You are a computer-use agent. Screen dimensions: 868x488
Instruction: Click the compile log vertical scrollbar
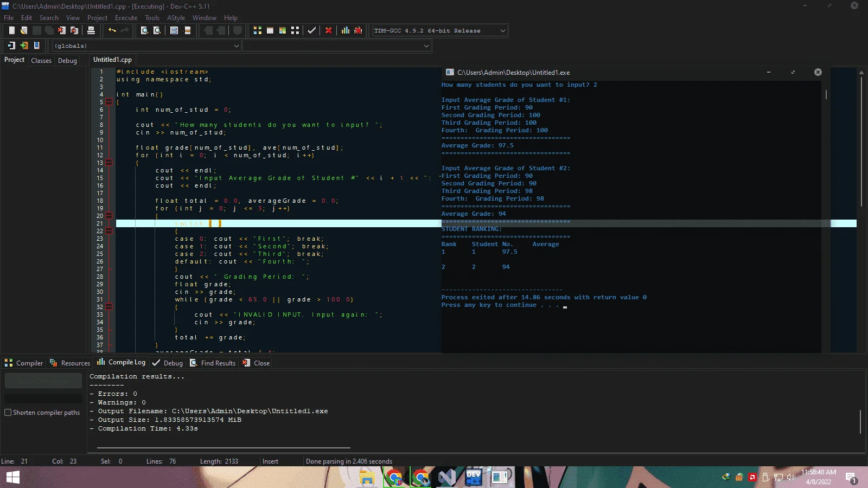(860, 422)
